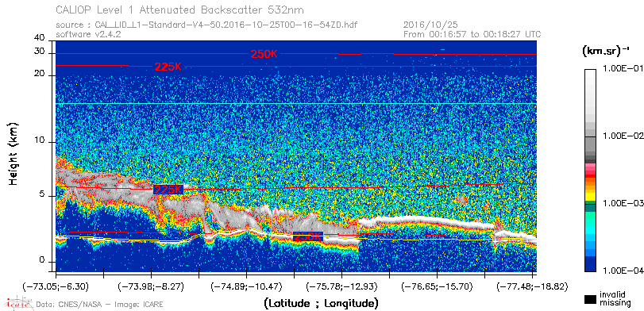Image resolution: width=644 pixels, height=311 pixels.
Task: Click the '(Latitude ; Longitude)' axis title
Action: click(x=321, y=304)
